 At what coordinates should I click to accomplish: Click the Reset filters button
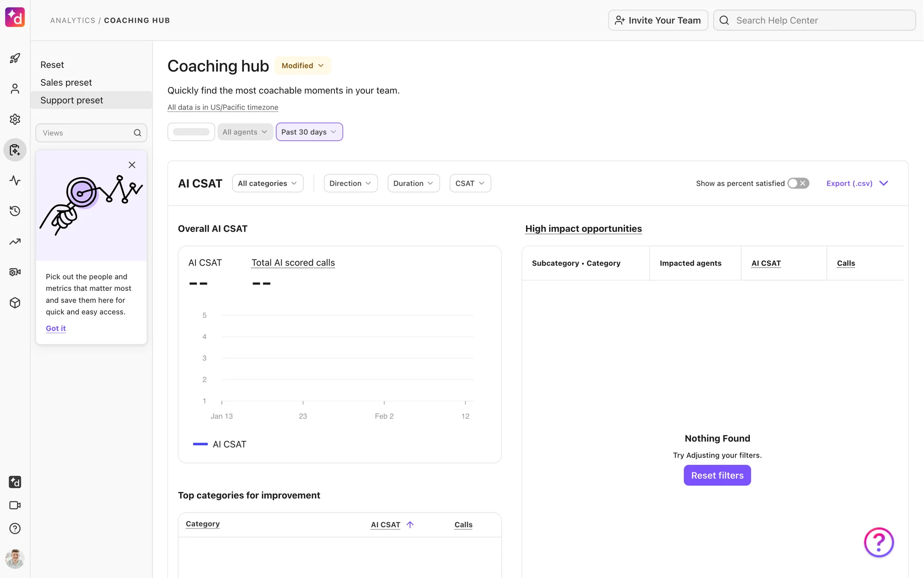[x=717, y=475]
